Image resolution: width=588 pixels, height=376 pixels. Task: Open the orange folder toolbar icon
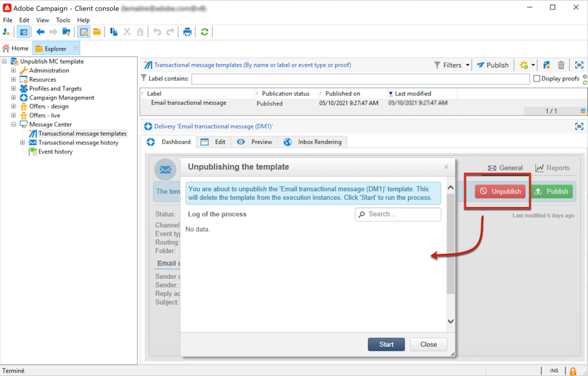[x=97, y=32]
